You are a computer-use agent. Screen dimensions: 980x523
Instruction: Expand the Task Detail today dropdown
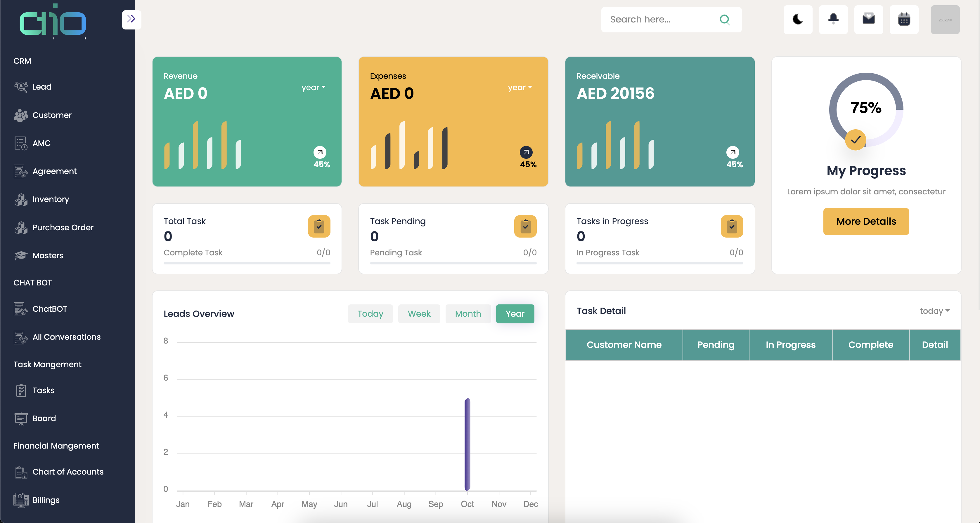click(934, 311)
